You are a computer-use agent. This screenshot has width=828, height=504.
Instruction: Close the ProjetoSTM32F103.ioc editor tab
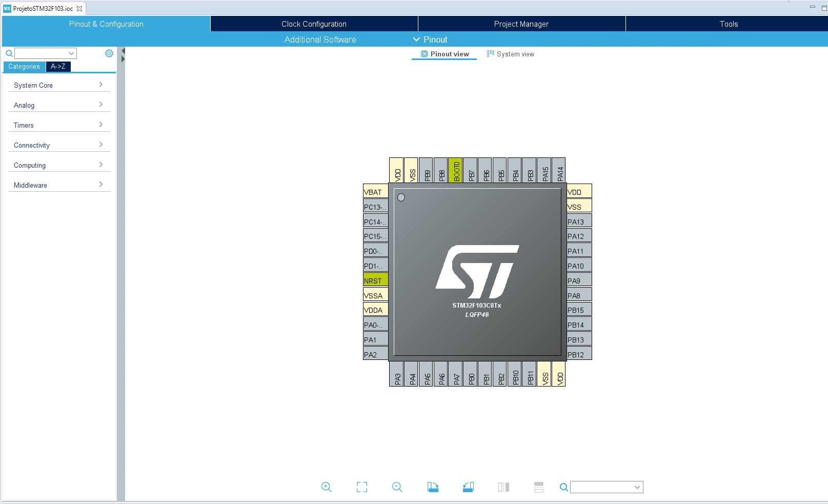point(79,9)
